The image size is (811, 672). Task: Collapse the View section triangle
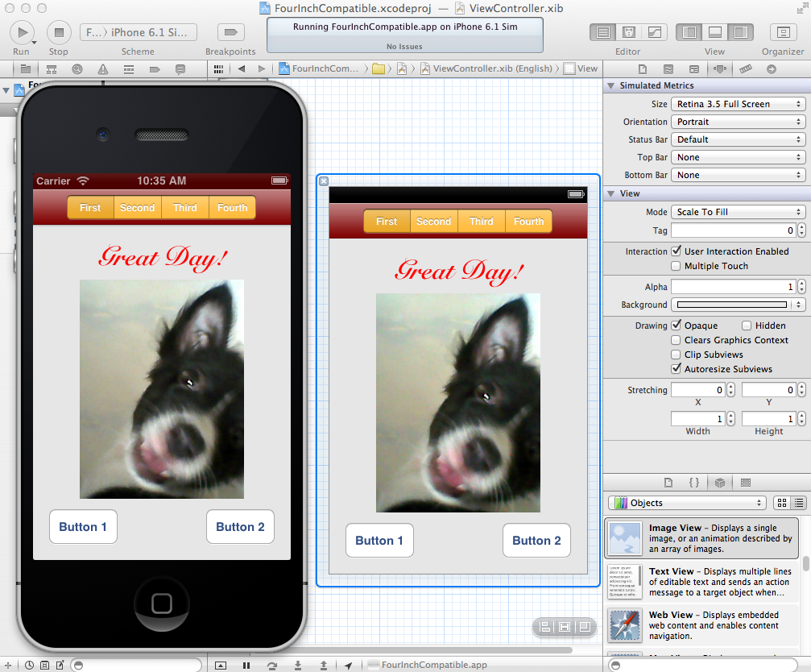[610, 193]
